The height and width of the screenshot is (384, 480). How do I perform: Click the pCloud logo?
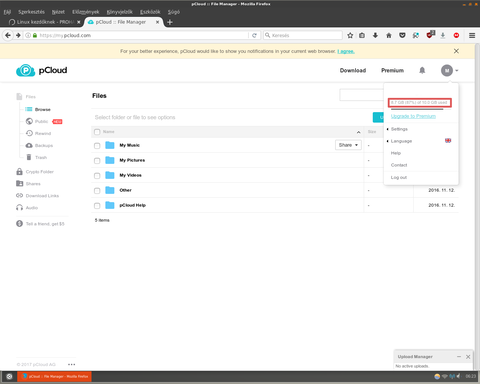42,70
